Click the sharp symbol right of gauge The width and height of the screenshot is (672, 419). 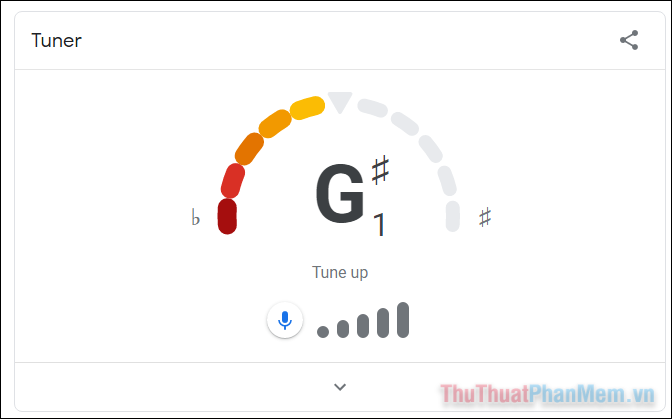(x=485, y=217)
